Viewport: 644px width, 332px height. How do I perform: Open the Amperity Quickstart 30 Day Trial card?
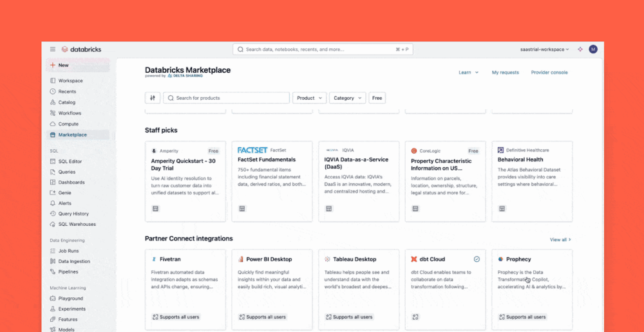pos(185,181)
